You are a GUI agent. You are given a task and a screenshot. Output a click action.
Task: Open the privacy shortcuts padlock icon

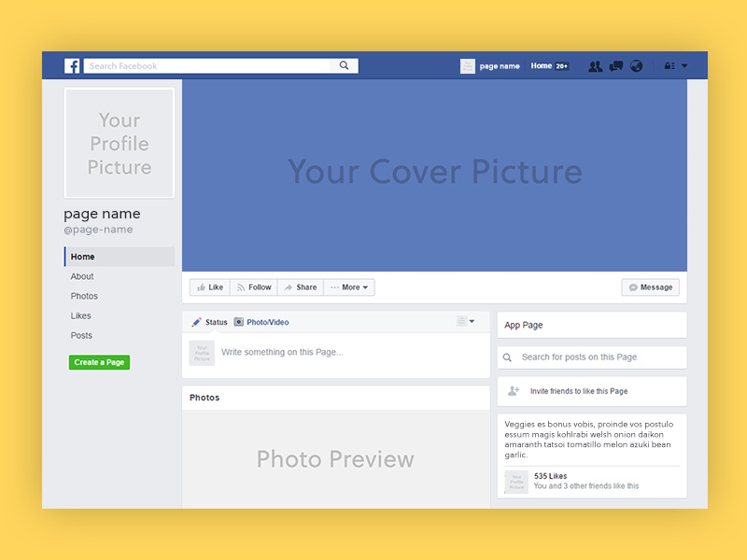(668, 66)
